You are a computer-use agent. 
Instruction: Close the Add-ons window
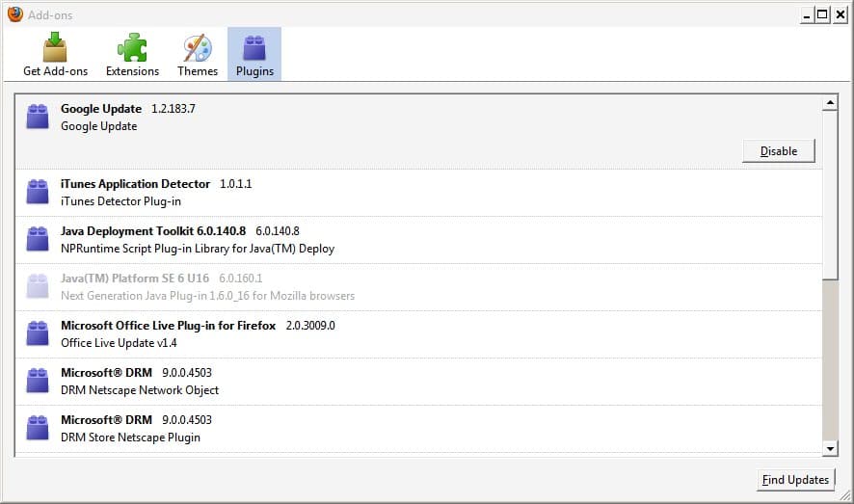coord(841,14)
